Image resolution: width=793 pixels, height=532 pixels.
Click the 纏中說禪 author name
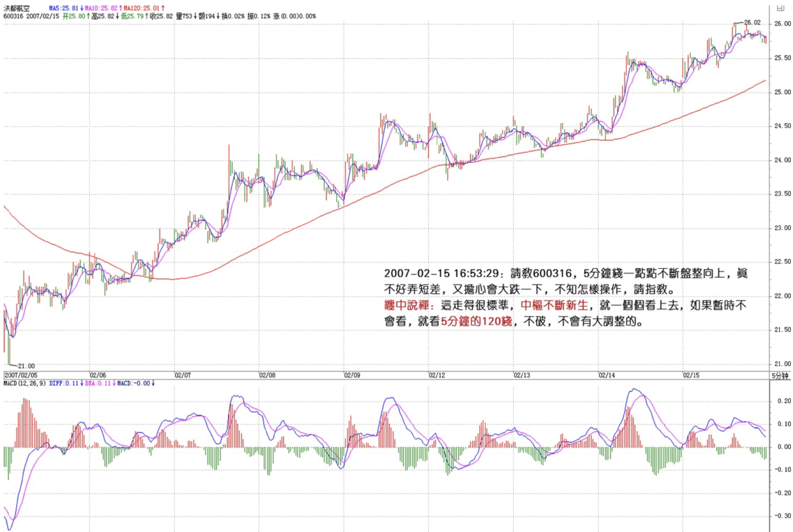coord(407,305)
